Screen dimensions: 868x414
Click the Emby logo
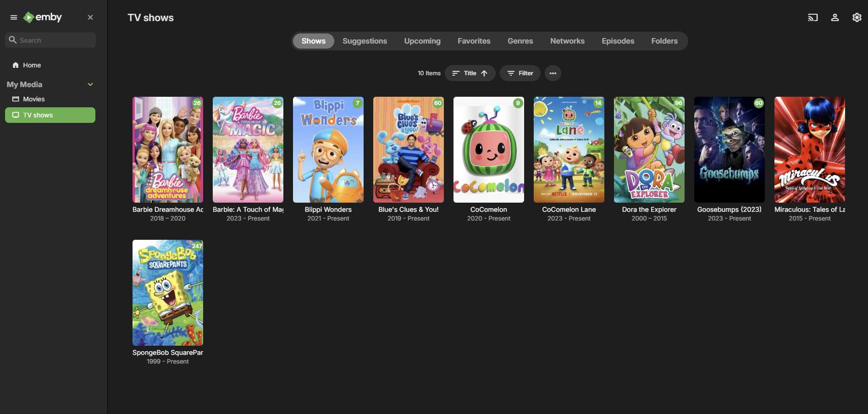[43, 17]
